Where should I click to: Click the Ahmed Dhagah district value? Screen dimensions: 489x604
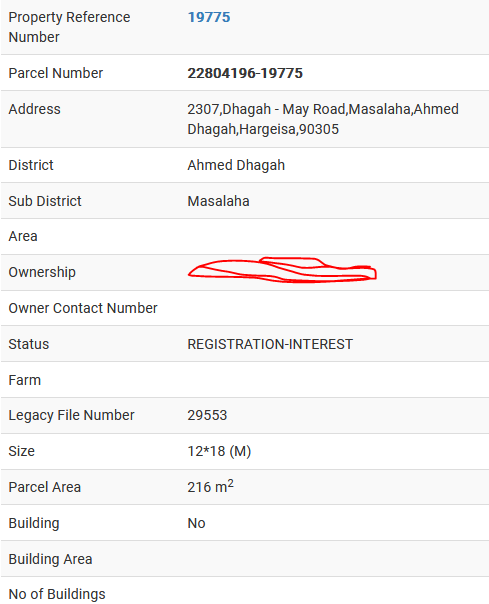(236, 165)
